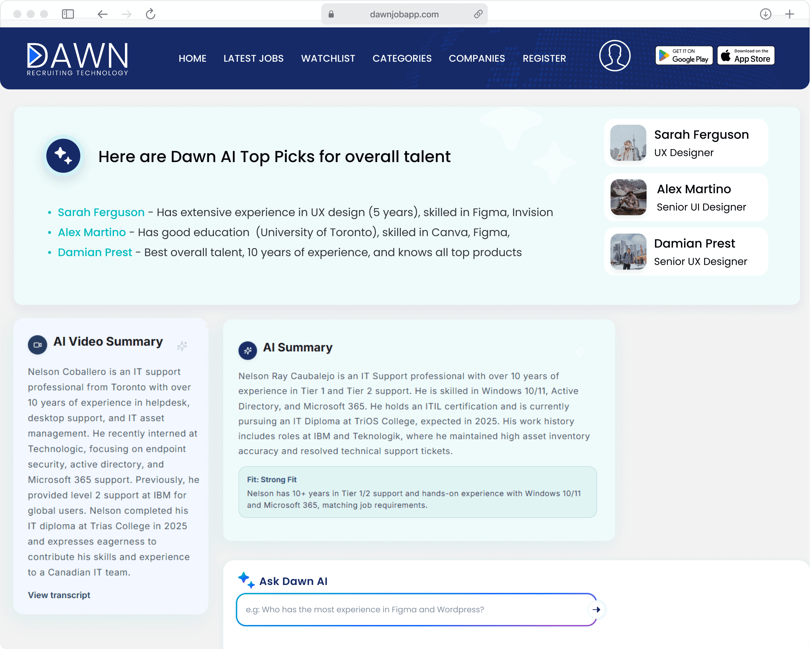Click the Get it on Google Play badge
This screenshot has width=812, height=649.
click(x=684, y=55)
